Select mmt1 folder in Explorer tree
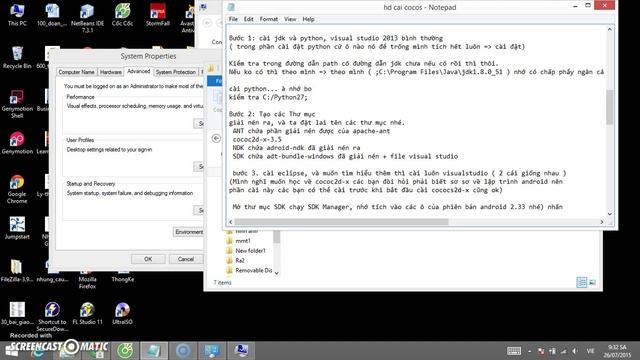This screenshot has height=360, width=640. pos(243,241)
